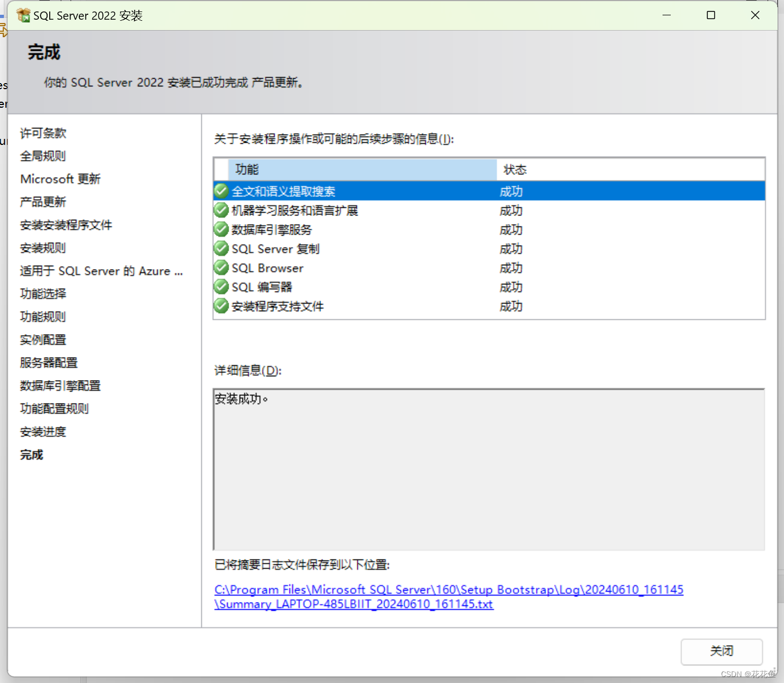Click 成功 status of 数据库引擎服务
Screen dimensions: 784x683
(511, 230)
